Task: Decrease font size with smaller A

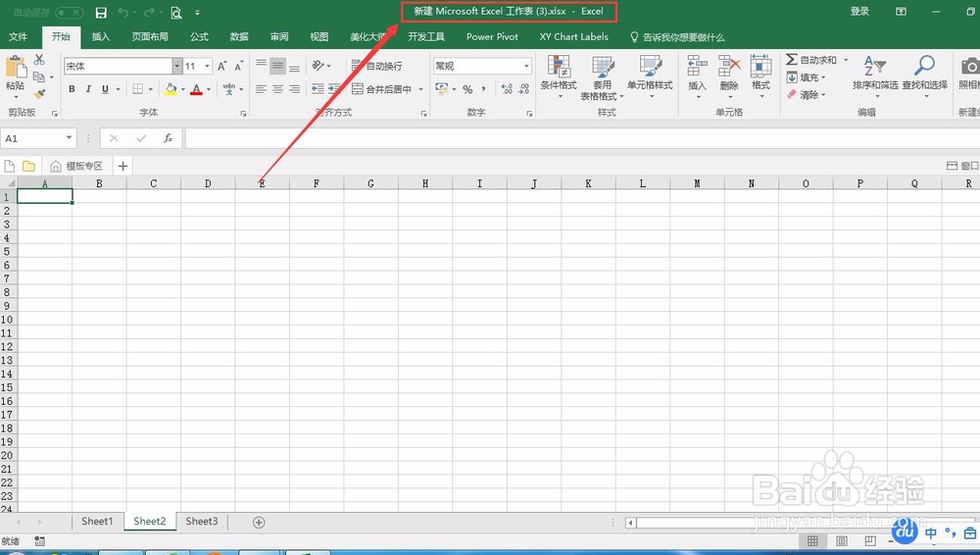Action: tap(239, 66)
